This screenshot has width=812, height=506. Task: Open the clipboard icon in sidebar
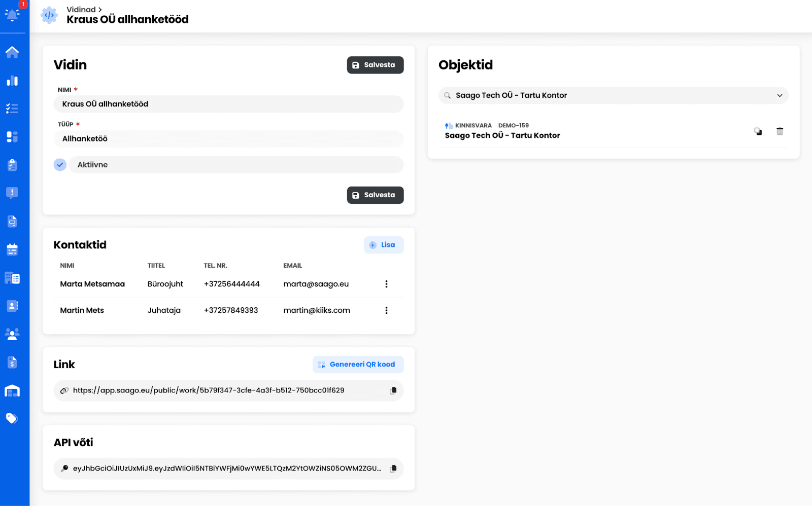coord(12,165)
